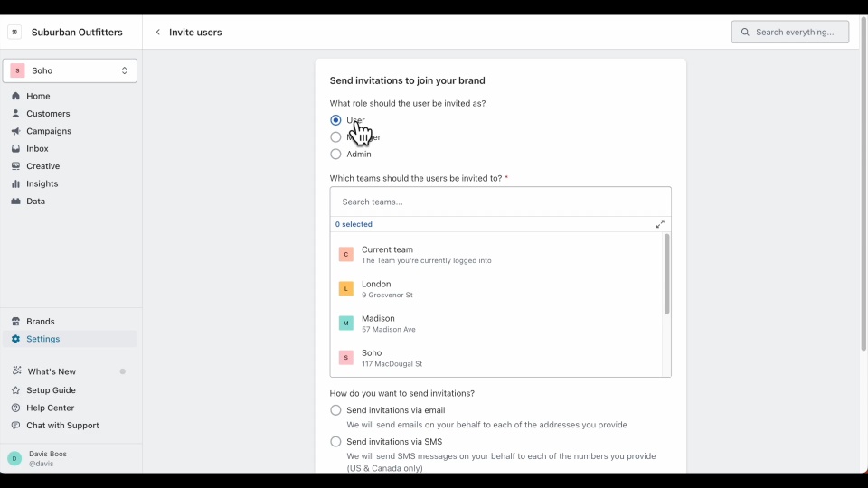
Task: Select the Admin role radio button
Action: pos(335,155)
